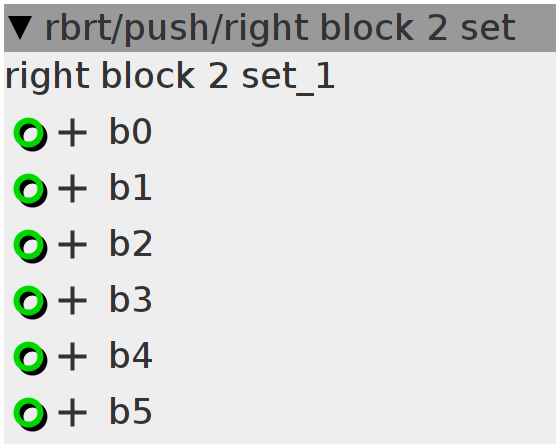Click the green circle icon beside b2

pos(30,246)
